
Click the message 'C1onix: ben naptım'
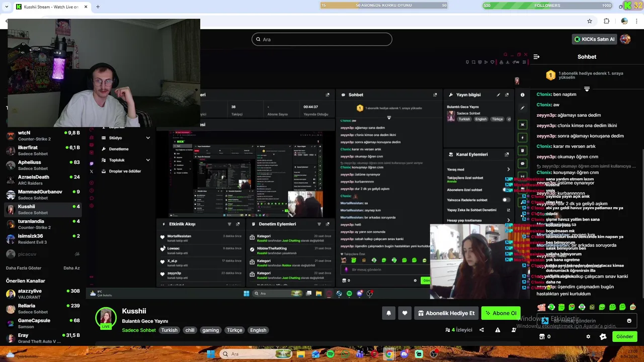tap(556, 95)
